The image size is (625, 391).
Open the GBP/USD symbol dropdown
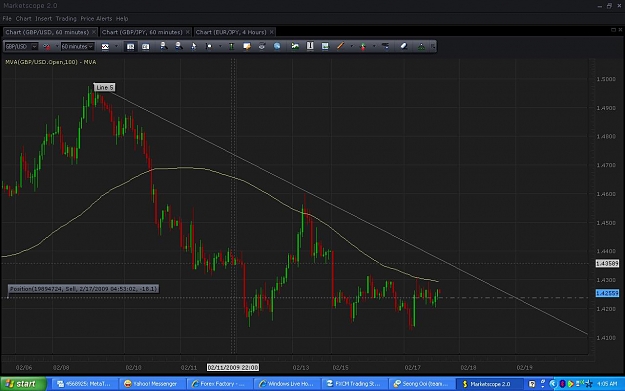point(21,47)
